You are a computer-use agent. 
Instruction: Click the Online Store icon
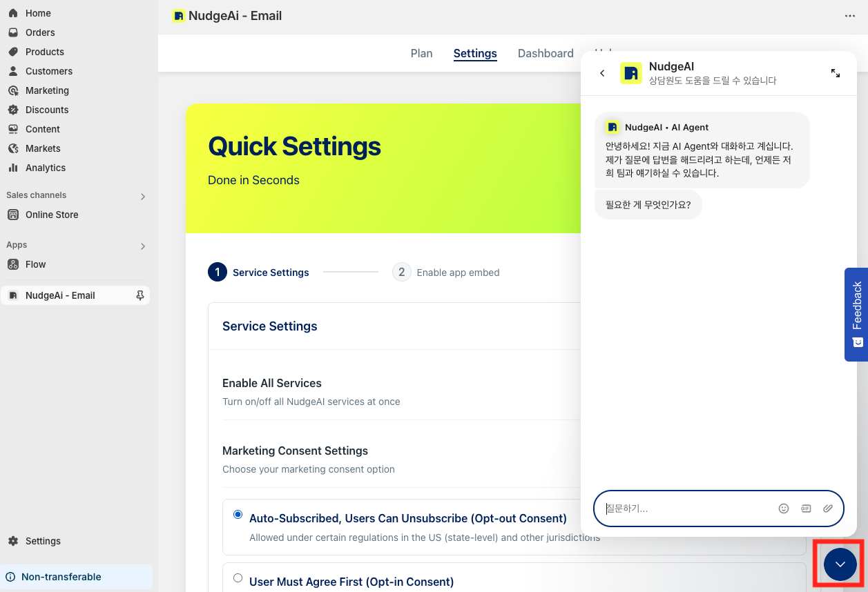coord(13,215)
